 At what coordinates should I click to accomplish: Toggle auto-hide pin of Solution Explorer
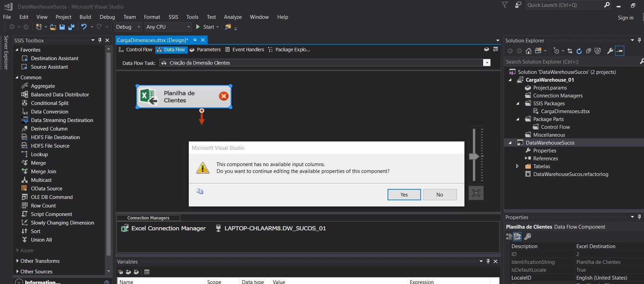click(x=639, y=40)
